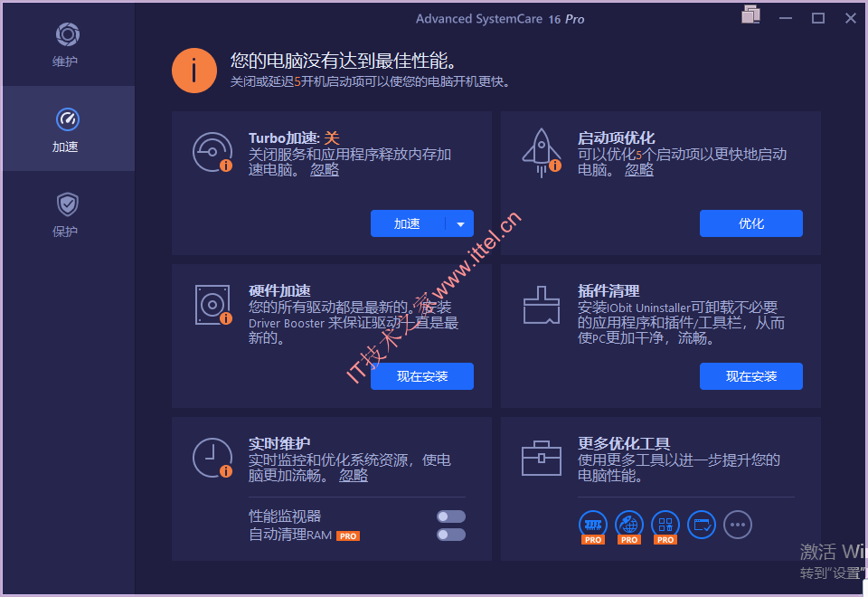Expand the 加速 button dropdown arrow

point(460,223)
